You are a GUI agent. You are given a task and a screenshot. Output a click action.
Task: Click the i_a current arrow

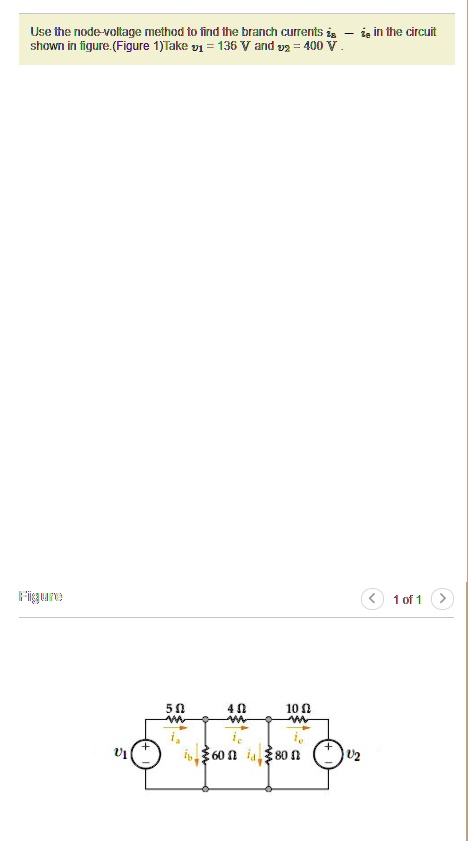[176, 728]
